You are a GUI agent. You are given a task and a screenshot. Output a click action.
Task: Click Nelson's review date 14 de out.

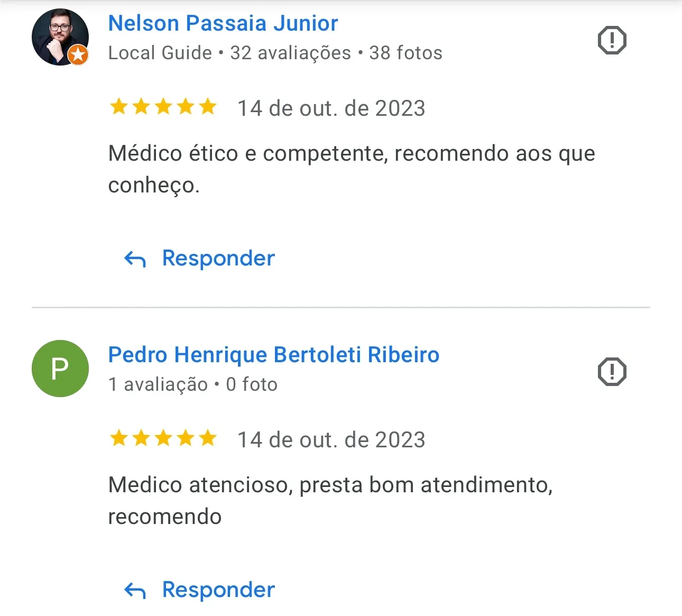pyautogui.click(x=331, y=108)
